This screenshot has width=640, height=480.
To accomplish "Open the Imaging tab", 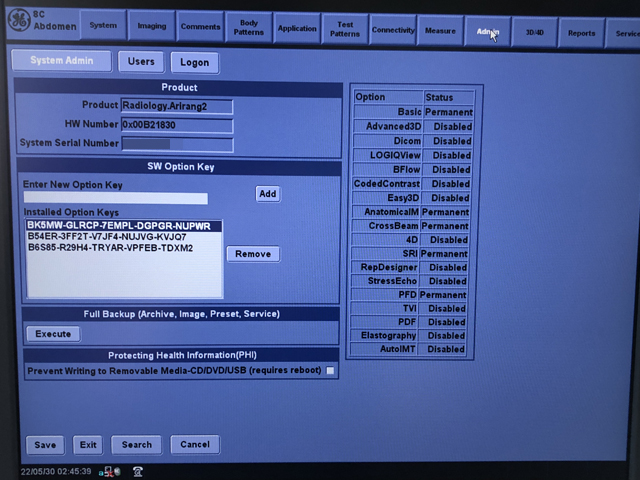I will [151, 26].
